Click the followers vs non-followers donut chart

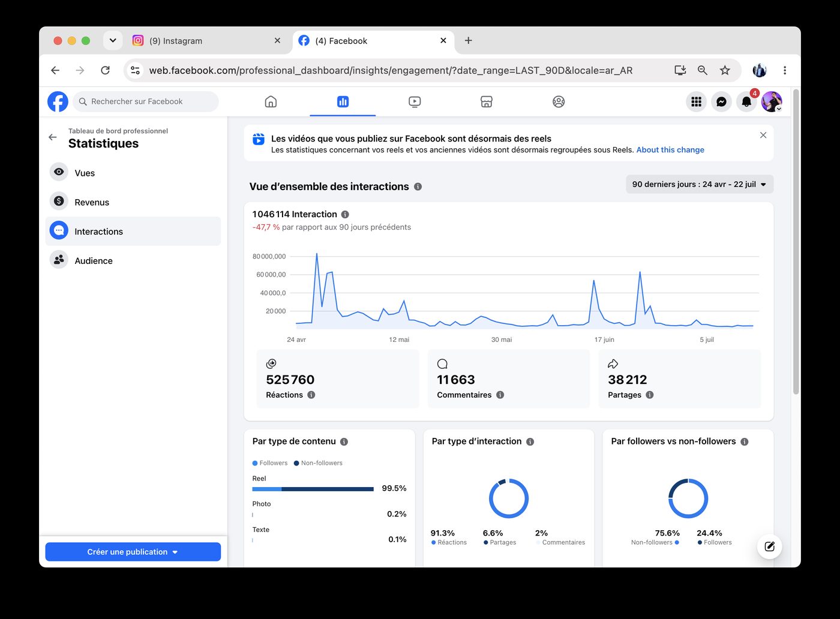pyautogui.click(x=688, y=498)
